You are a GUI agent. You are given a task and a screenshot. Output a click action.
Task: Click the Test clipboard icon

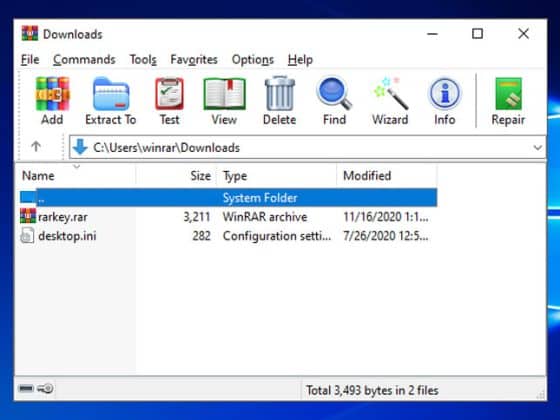click(x=169, y=94)
